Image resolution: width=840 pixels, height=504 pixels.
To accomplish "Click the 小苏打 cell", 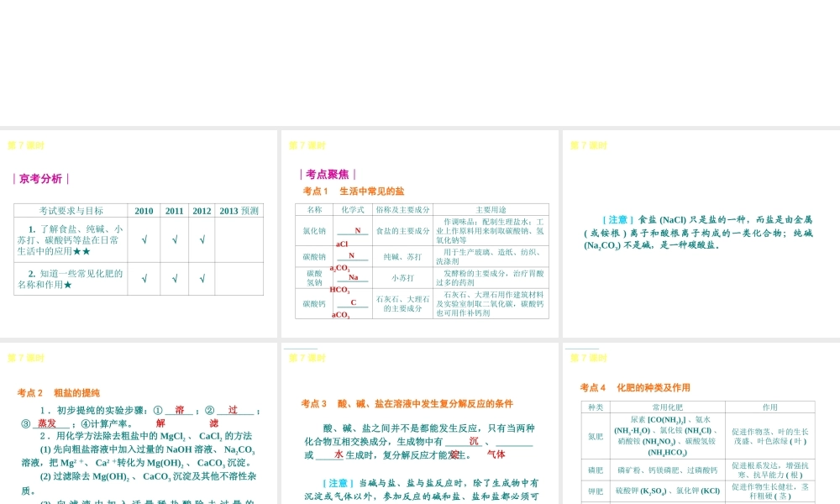I will [402, 278].
